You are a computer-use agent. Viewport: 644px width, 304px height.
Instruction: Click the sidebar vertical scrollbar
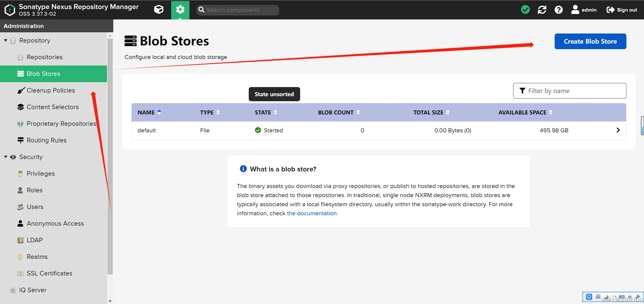click(x=110, y=156)
